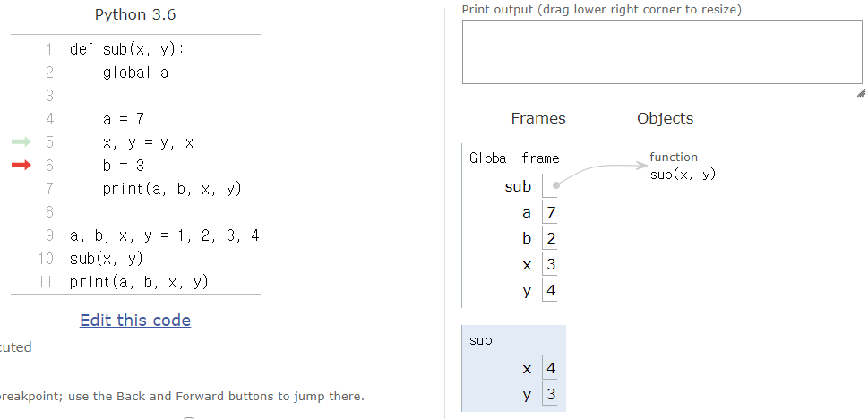Select the Global frame title

coord(514,158)
